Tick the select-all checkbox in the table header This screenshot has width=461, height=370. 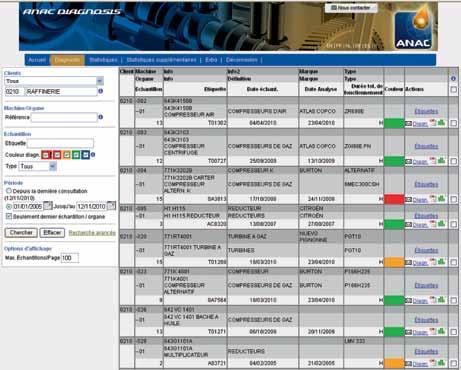pos(453,89)
